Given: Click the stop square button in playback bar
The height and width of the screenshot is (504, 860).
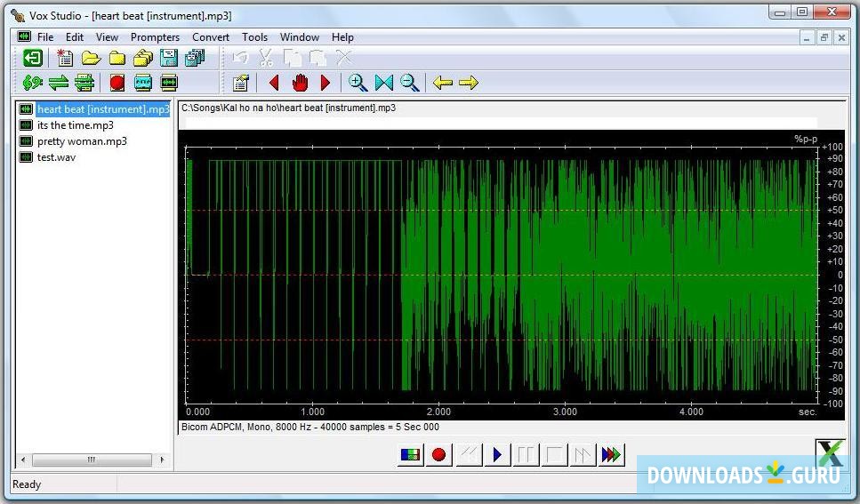Looking at the screenshot, I should [554, 454].
